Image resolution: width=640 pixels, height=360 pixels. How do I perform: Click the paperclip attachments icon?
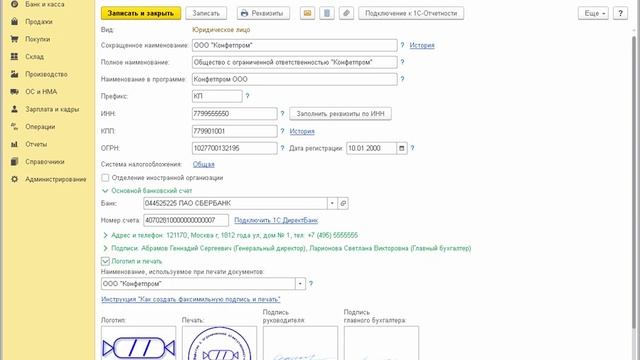pyautogui.click(x=347, y=13)
